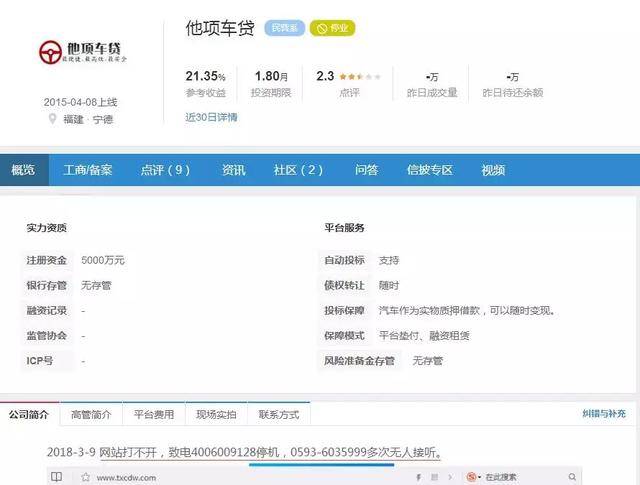Click the reader mode book icon in embedded browser
Viewport: 640px width, 485px height.
click(x=56, y=477)
